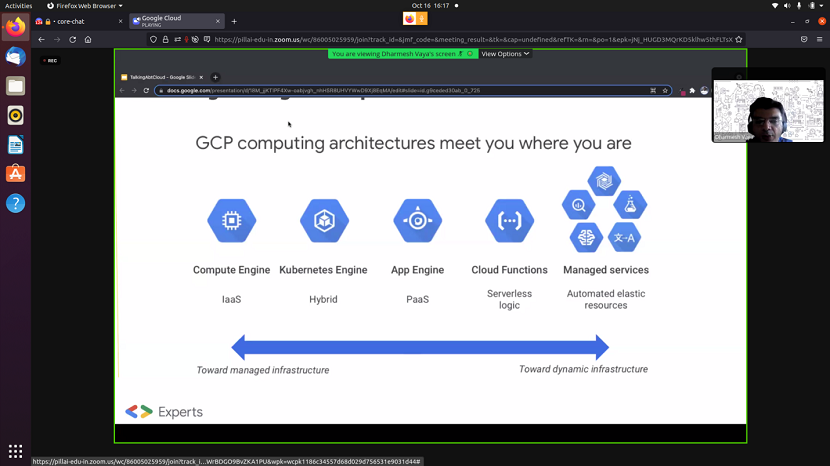This screenshot has width=830, height=466.
Task: Click the battery icon in top bar
Action: click(811, 6)
